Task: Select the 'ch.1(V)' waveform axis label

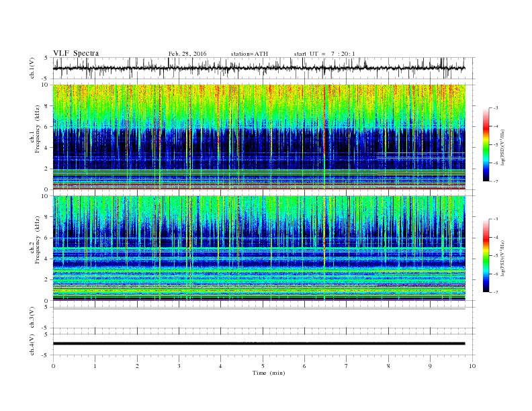Action: coord(32,68)
